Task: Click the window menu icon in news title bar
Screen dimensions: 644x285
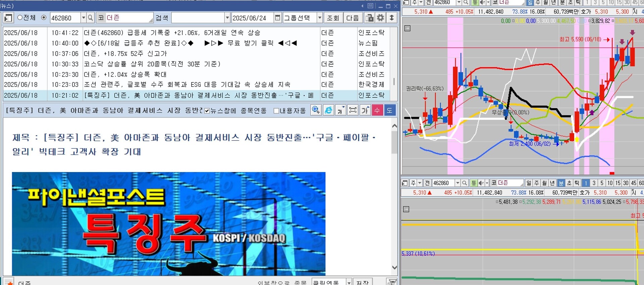Action: 370,6
